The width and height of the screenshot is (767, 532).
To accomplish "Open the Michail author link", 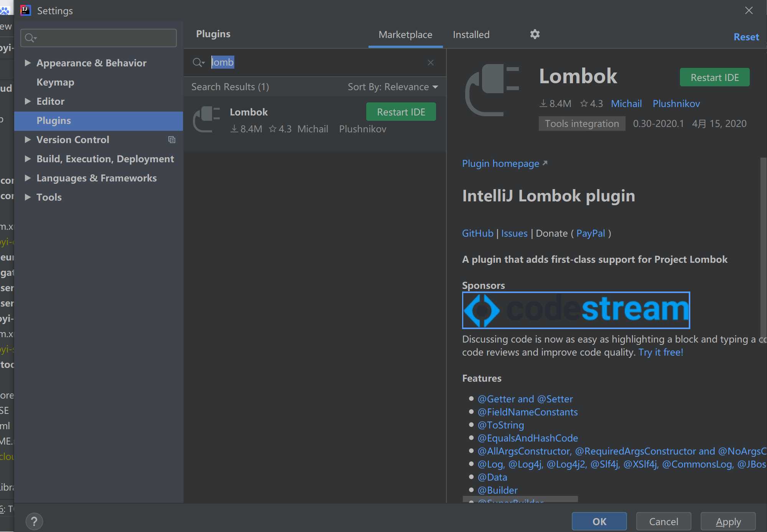I will [626, 104].
